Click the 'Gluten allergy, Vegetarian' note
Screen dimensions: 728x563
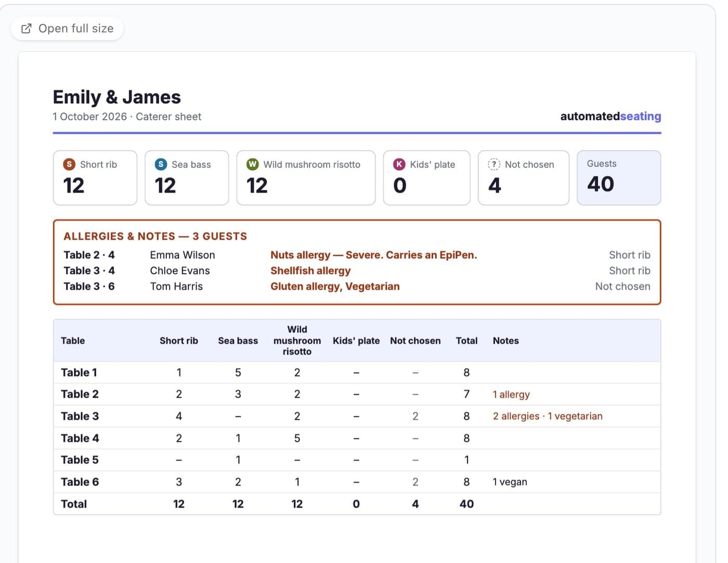click(x=335, y=286)
